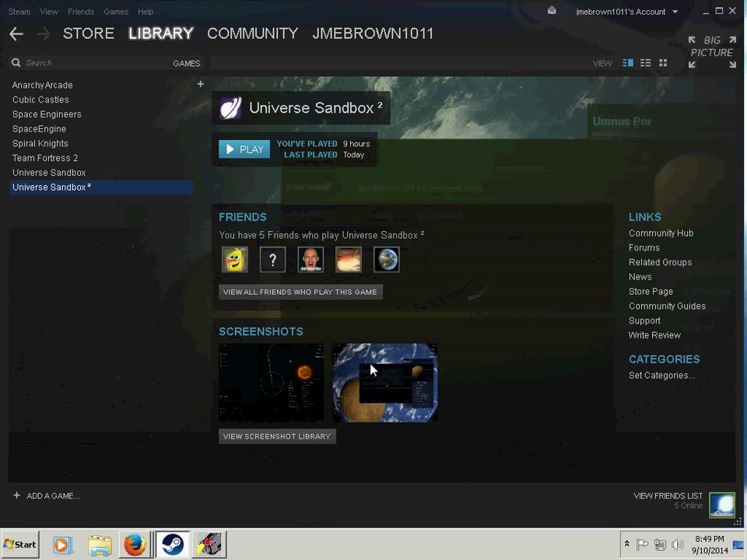Open the Community Hub link

(661, 233)
